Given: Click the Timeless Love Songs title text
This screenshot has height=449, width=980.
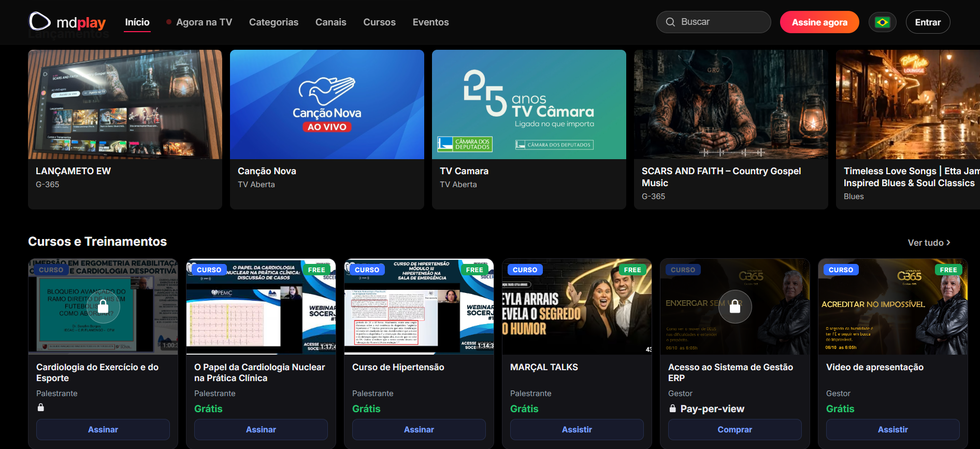Looking at the screenshot, I should click(x=912, y=177).
